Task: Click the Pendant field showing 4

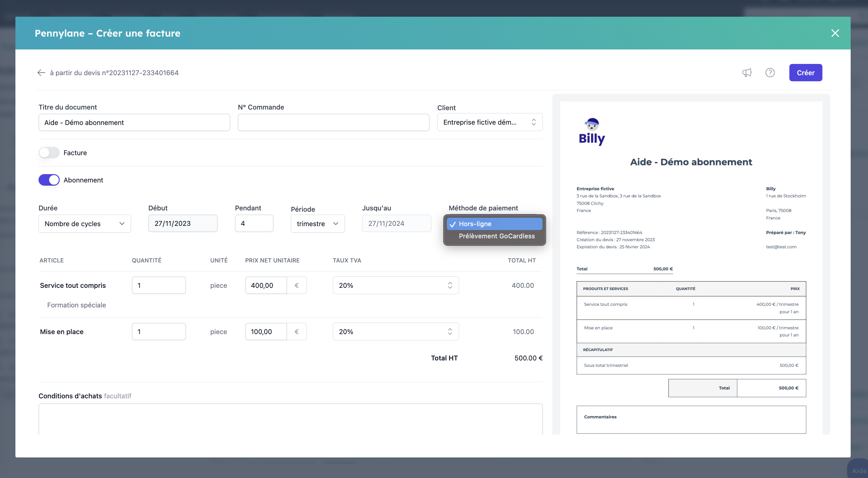Action: click(x=254, y=224)
